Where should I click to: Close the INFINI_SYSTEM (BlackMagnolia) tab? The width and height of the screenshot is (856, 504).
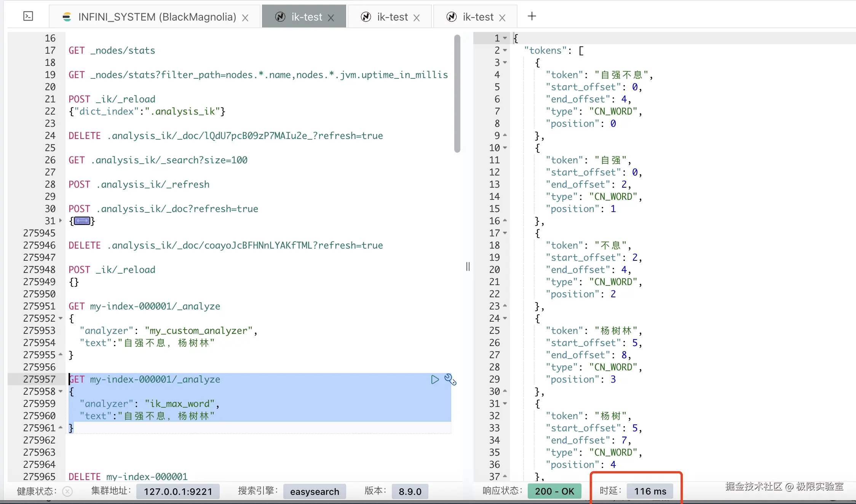tap(245, 18)
